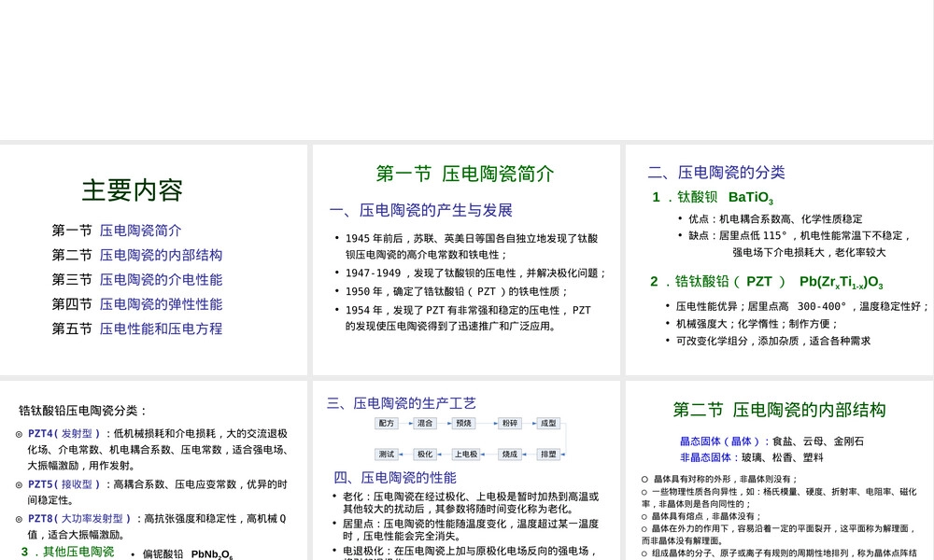The image size is (934, 560).
Task: Click the heading 一、压电陶瓷的产生与发展
Action: [420, 210]
